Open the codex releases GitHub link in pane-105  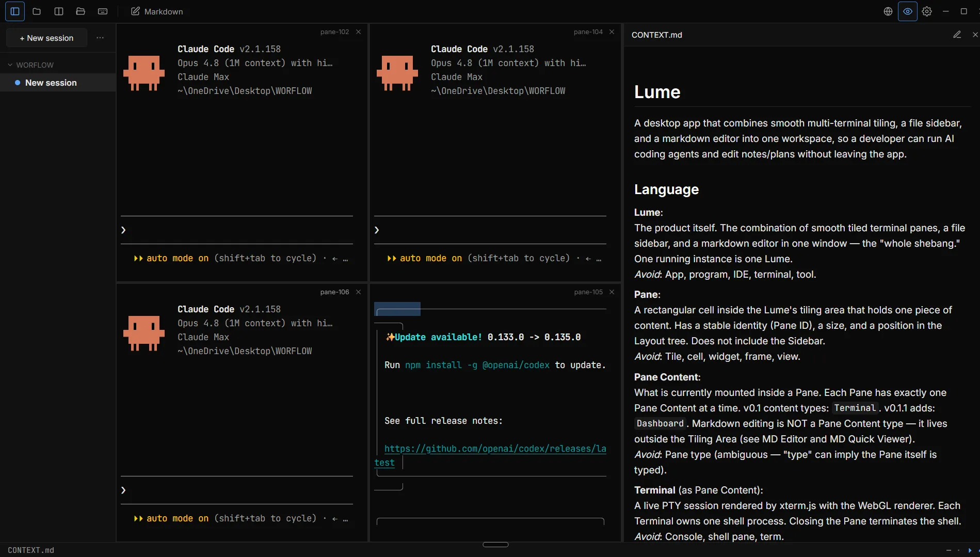point(495,449)
